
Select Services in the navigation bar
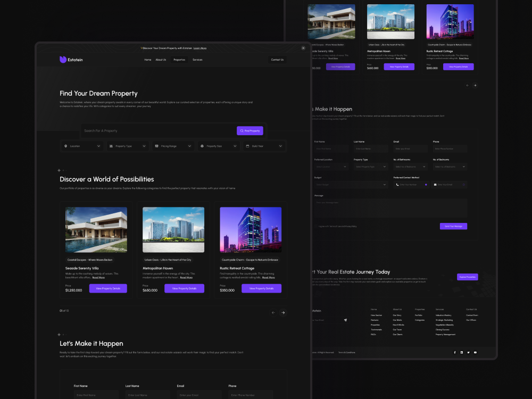click(x=197, y=60)
